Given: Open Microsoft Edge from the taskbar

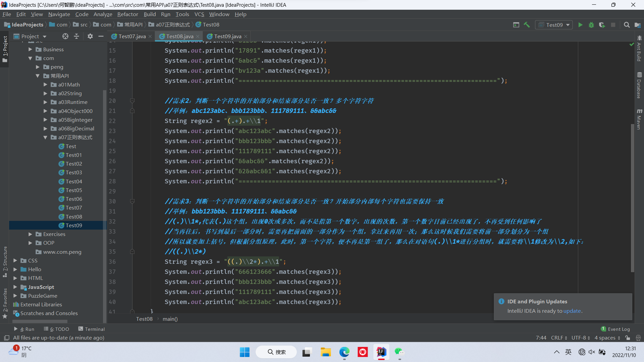Looking at the screenshot, I should pos(344,352).
